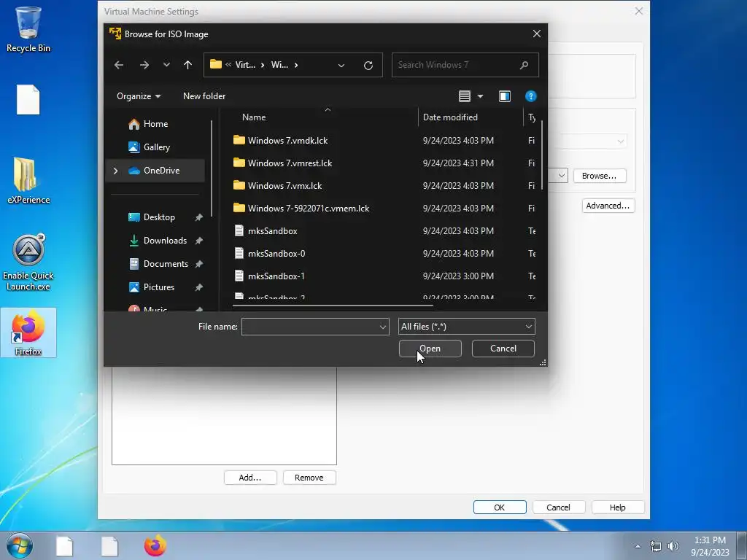Open the taskbar clock showing 1:31 PM

[x=710, y=546]
